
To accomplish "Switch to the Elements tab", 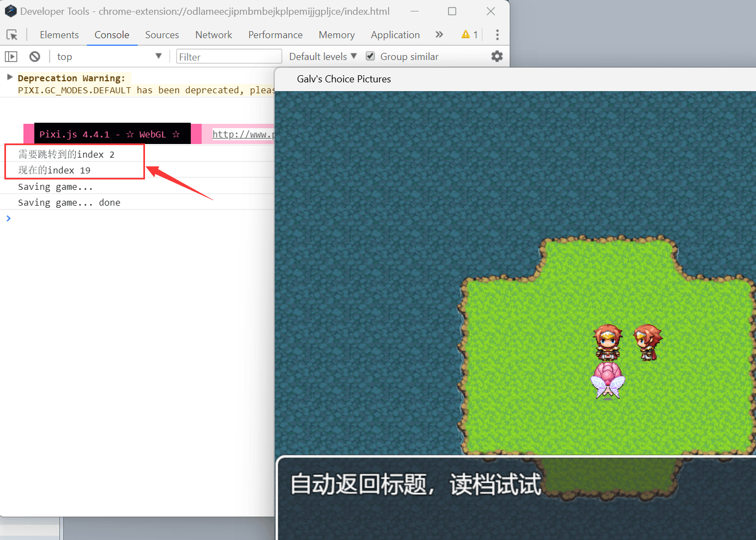I will (x=59, y=34).
